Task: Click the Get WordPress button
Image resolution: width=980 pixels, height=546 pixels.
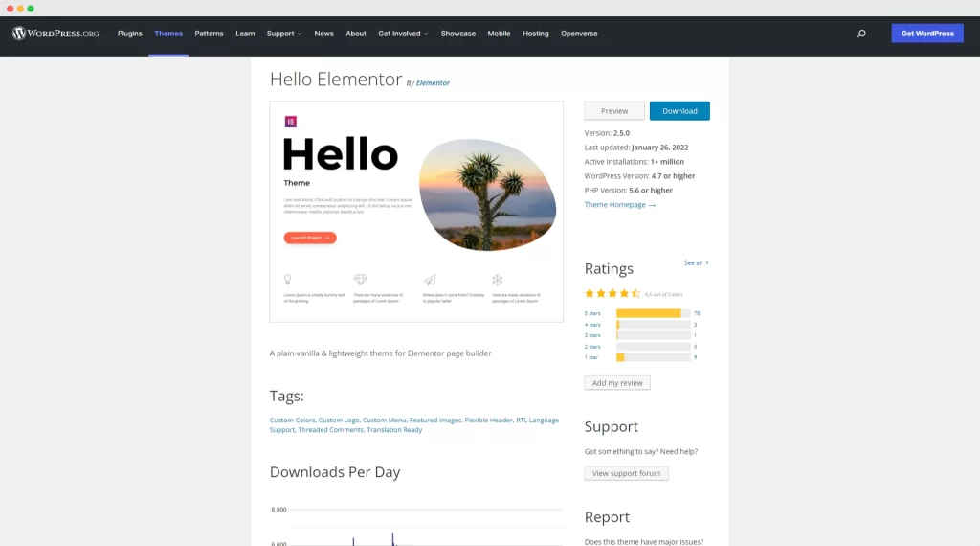Action: [x=927, y=34]
